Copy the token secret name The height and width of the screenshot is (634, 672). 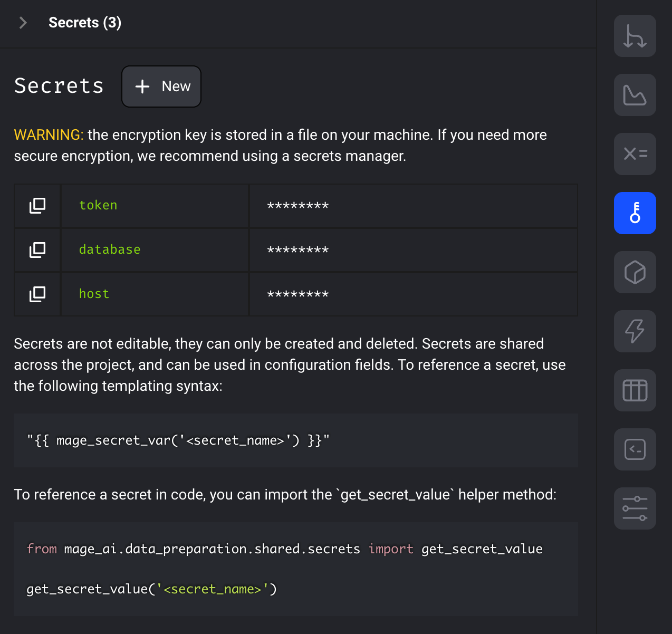37,206
